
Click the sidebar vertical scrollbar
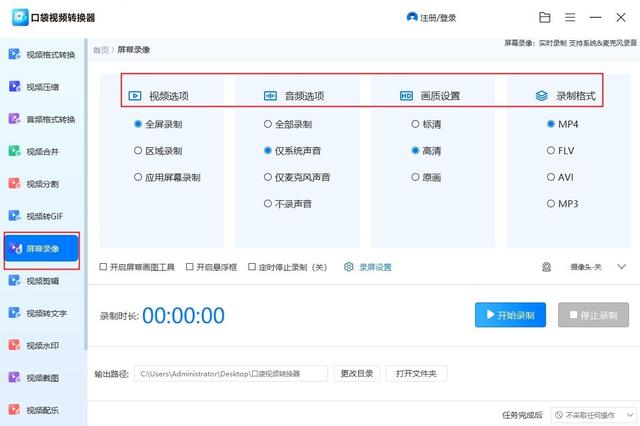(x=86, y=194)
